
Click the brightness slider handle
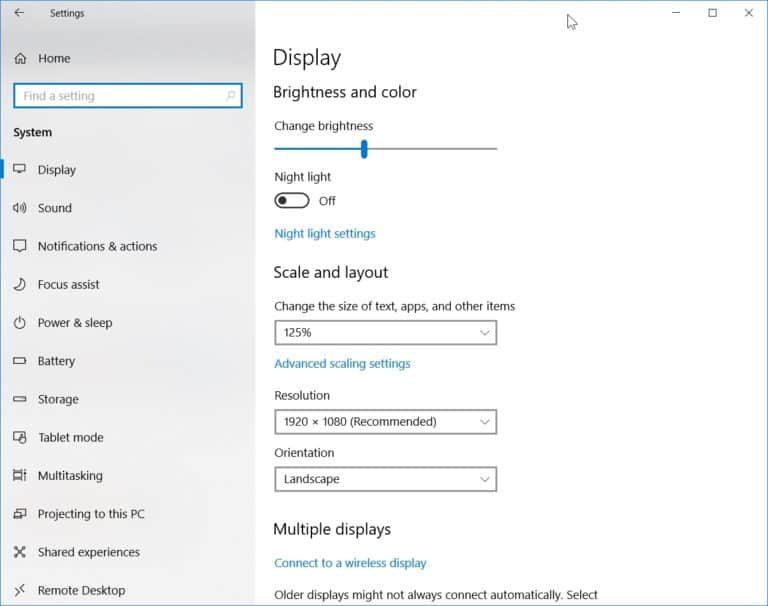click(x=364, y=149)
